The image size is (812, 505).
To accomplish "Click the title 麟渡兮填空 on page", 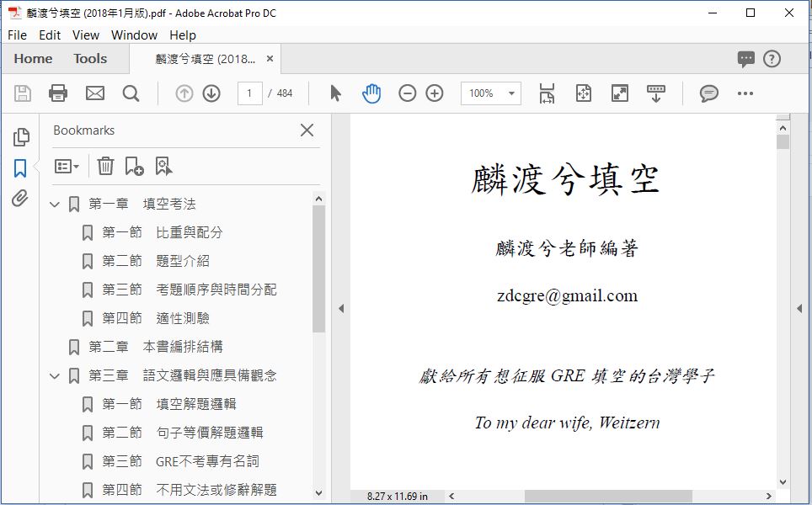I will point(565,179).
